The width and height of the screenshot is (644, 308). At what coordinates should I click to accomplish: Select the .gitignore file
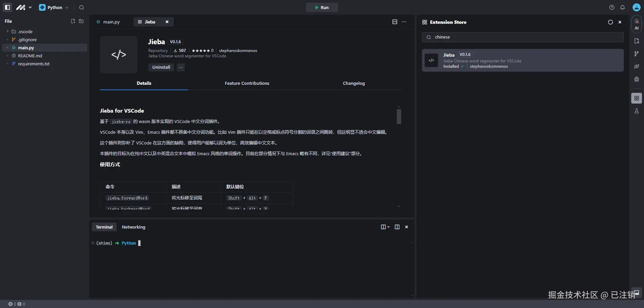point(28,40)
